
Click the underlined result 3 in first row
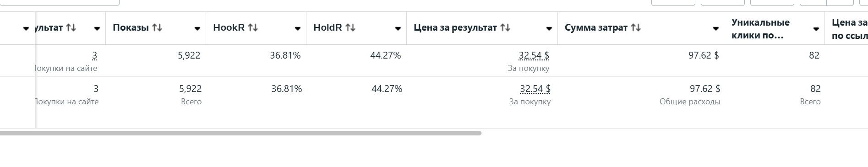pos(95,55)
